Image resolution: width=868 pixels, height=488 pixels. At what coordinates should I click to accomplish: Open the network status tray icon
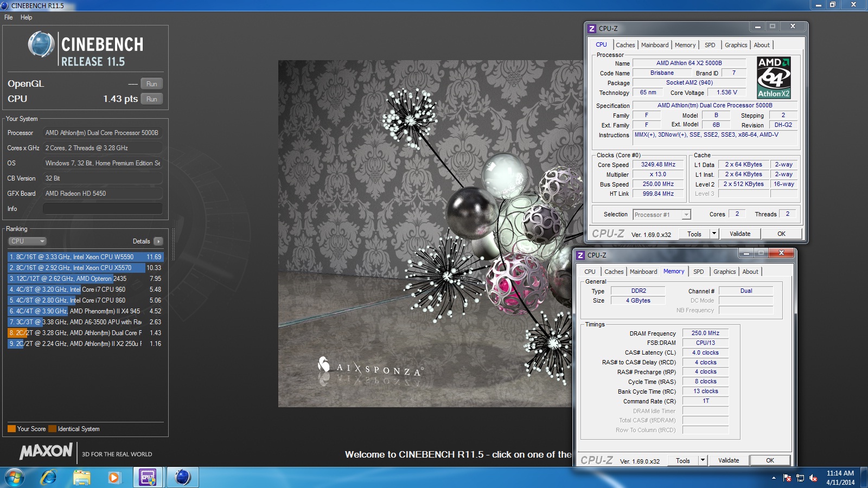pos(800,478)
